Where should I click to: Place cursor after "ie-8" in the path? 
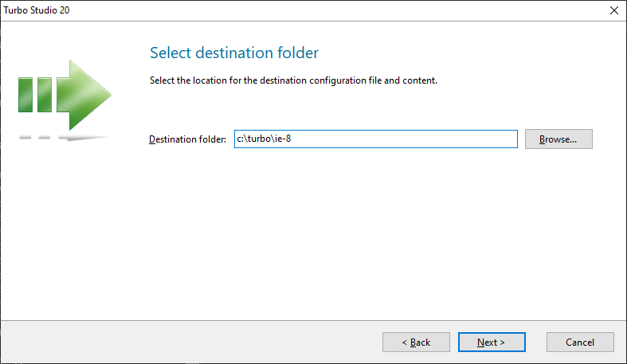(303, 139)
